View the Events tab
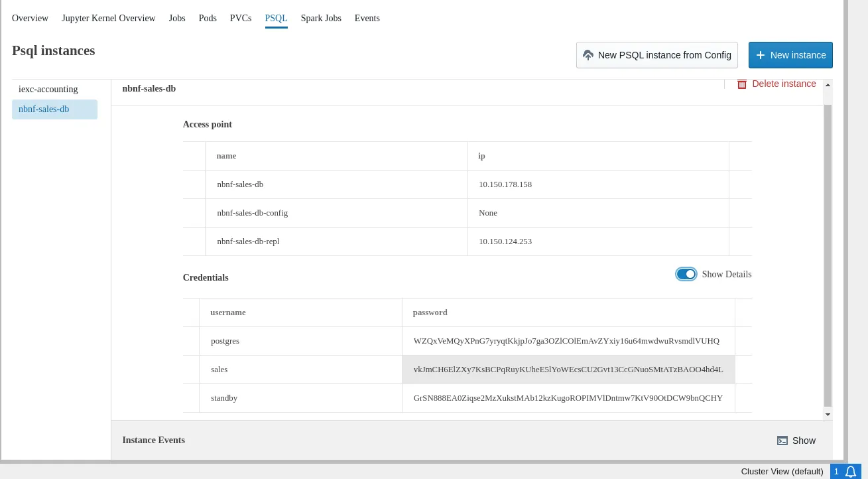Viewport: 868px width, 479px height. [367, 19]
